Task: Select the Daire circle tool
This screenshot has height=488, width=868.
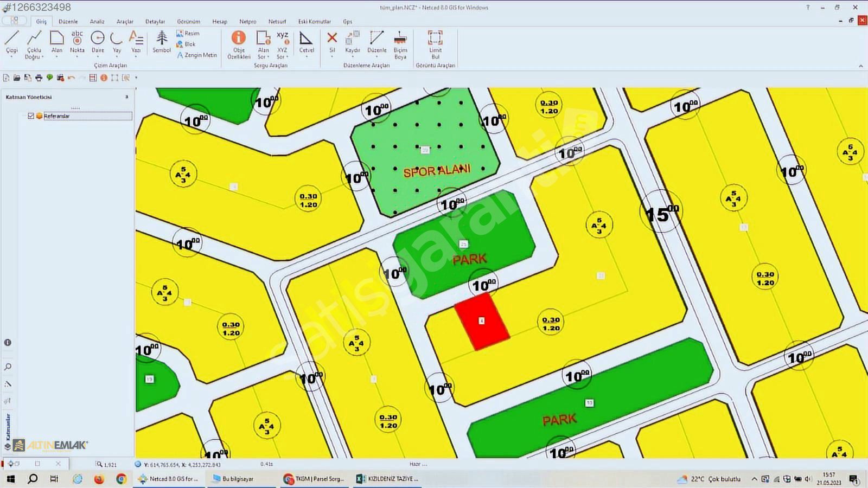Action: click(98, 42)
